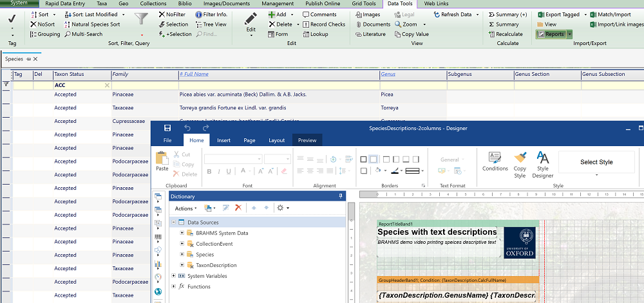Select the shapes component in the toolbox
This screenshot has height=303, width=644.
pyautogui.click(x=158, y=250)
